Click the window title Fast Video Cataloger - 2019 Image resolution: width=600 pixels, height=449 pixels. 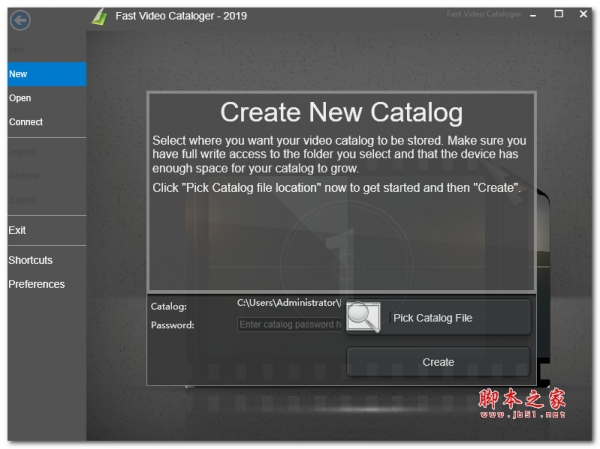click(x=181, y=16)
